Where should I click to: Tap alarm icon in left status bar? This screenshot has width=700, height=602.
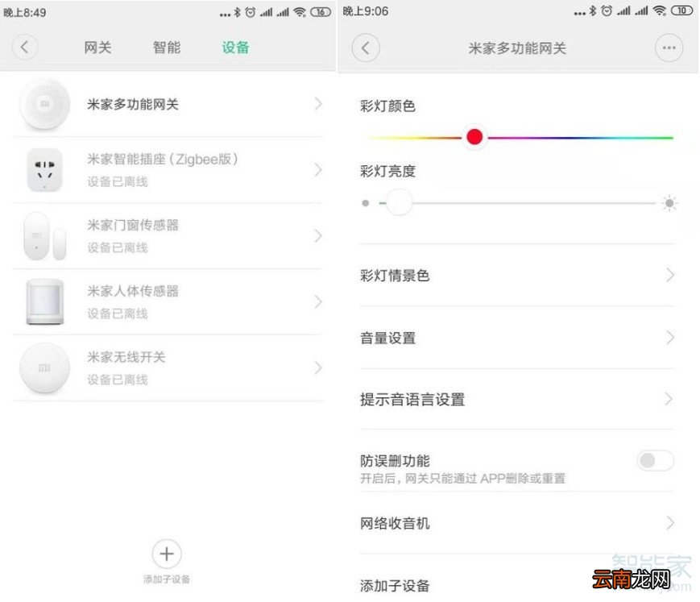(x=251, y=12)
